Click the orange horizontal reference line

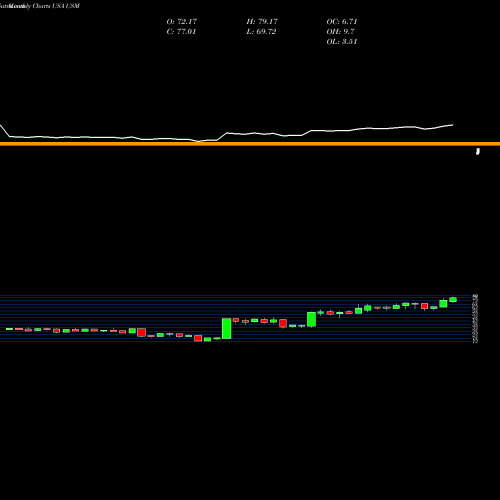pos(250,144)
